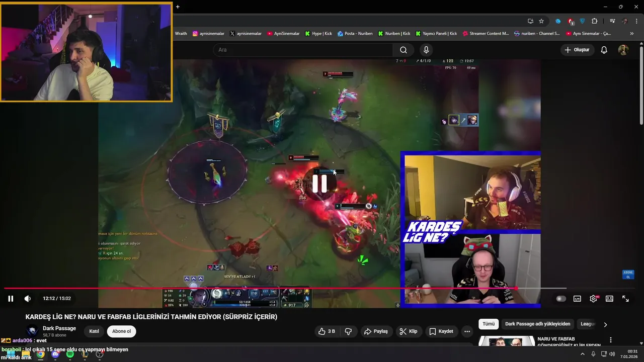Image resolution: width=644 pixels, height=362 pixels.
Task: Open the YouTube account avatar menu
Action: click(623, 50)
